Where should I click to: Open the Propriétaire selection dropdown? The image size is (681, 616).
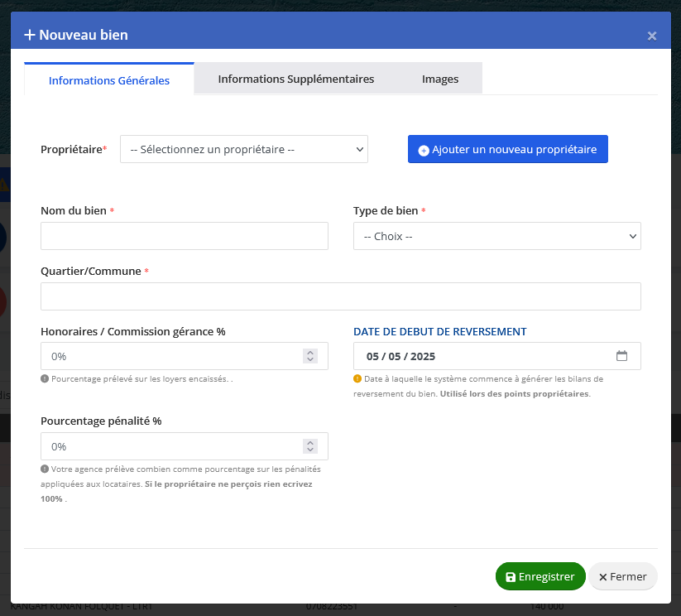(x=243, y=150)
